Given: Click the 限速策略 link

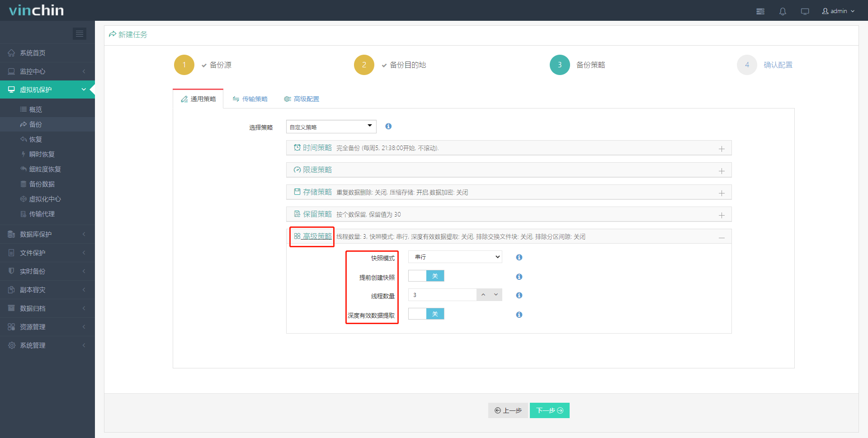Looking at the screenshot, I should tap(313, 170).
